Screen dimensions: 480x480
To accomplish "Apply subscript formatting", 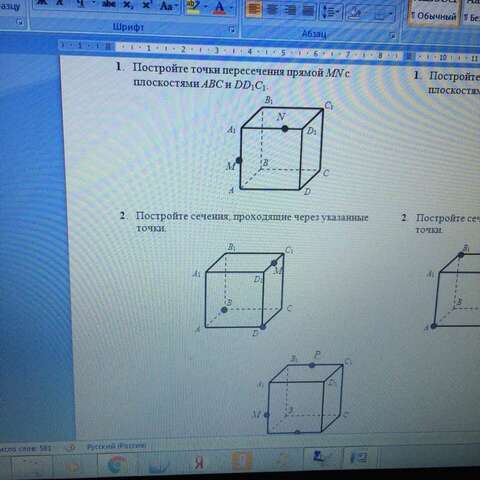I will pos(127,5).
